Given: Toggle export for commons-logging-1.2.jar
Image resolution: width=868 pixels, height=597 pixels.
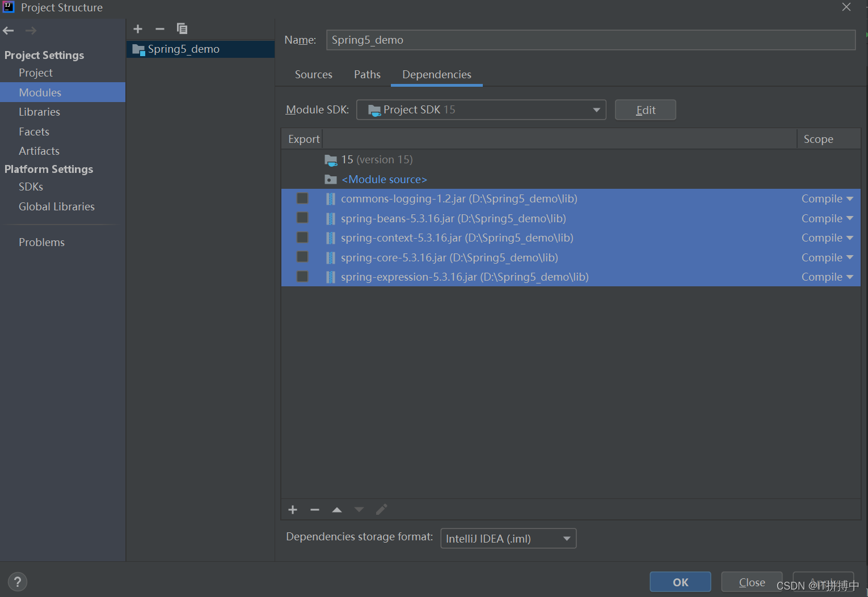Looking at the screenshot, I should point(302,198).
